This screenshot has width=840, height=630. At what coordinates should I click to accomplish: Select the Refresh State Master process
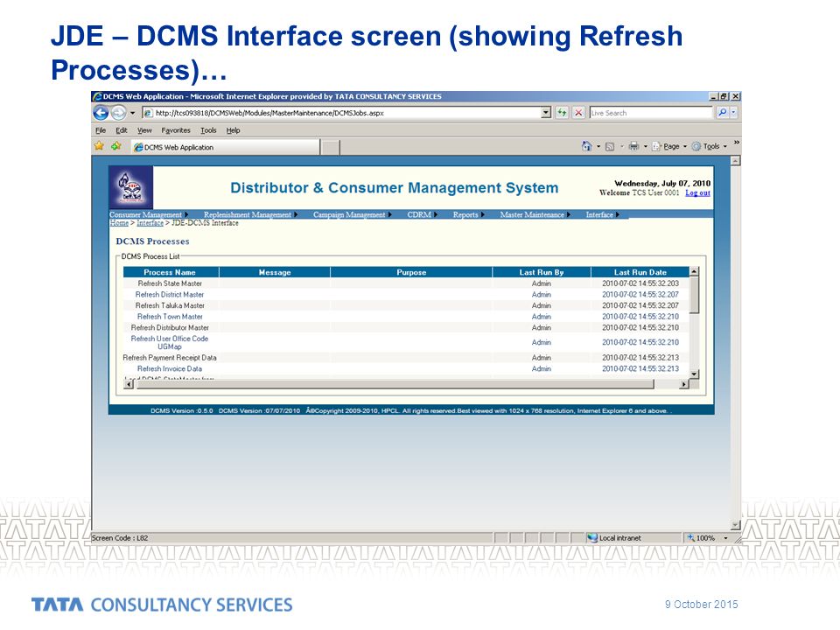tap(170, 283)
